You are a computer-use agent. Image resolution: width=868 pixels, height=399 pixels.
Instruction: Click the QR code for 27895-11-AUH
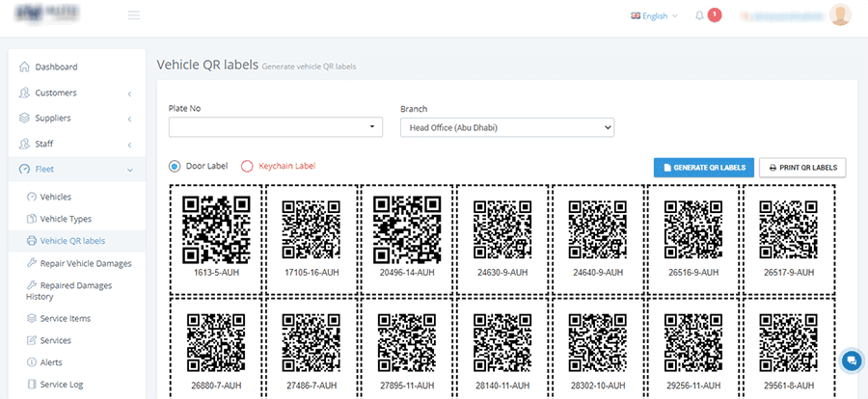(407, 343)
